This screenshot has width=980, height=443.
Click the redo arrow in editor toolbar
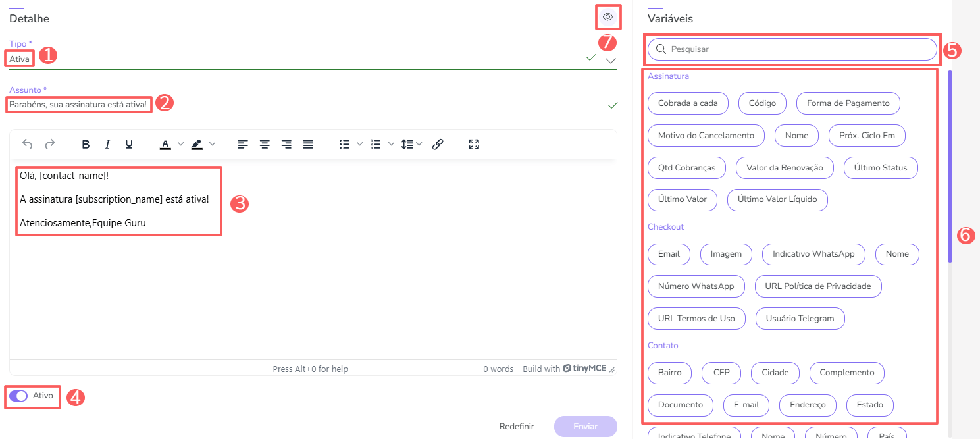click(50, 144)
